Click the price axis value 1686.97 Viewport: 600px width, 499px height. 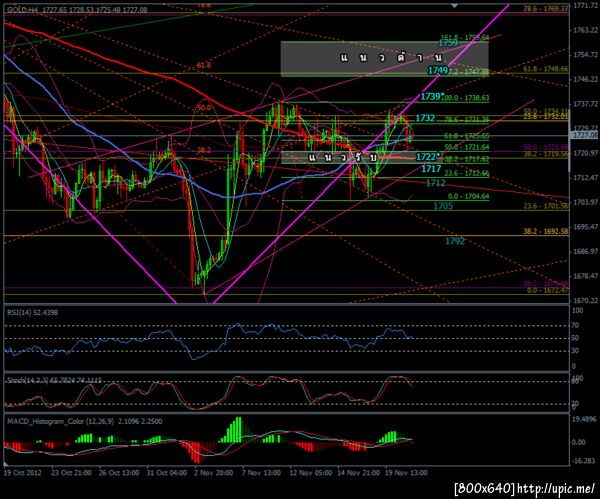(585, 251)
